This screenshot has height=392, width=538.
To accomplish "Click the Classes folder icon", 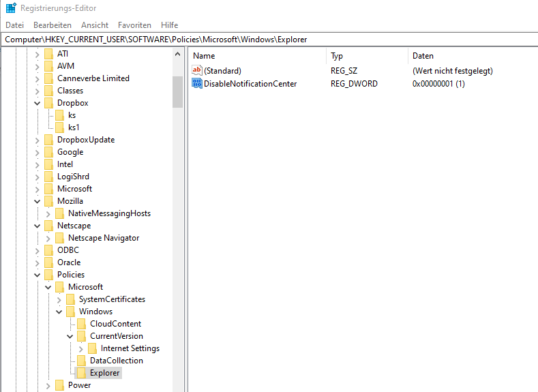I will (48, 91).
